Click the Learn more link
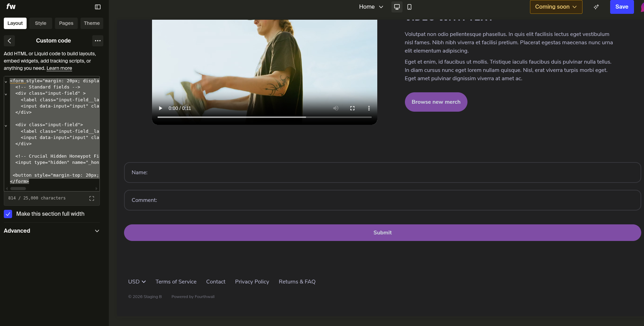 (x=59, y=68)
